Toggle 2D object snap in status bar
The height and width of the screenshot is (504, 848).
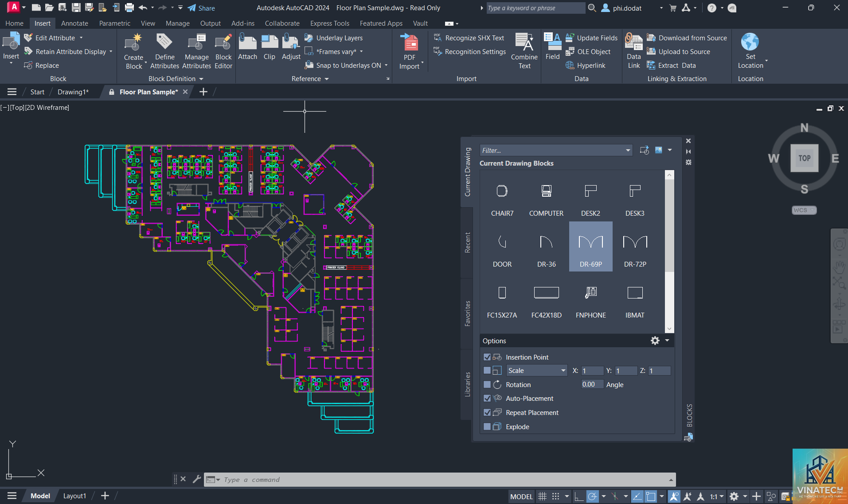(650, 496)
